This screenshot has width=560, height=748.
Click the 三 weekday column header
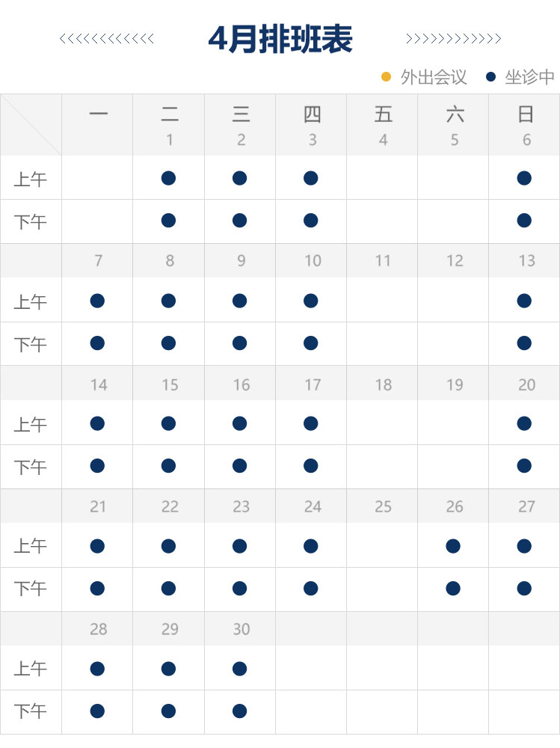[241, 114]
